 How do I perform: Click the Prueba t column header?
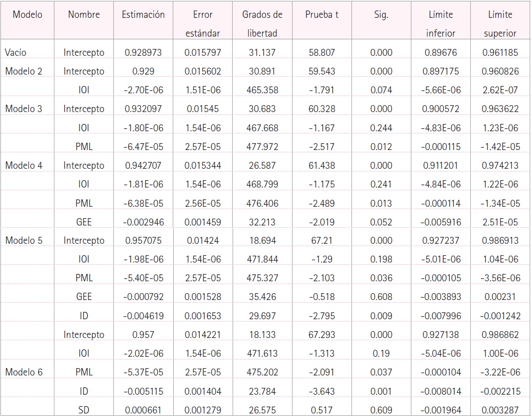point(322,15)
